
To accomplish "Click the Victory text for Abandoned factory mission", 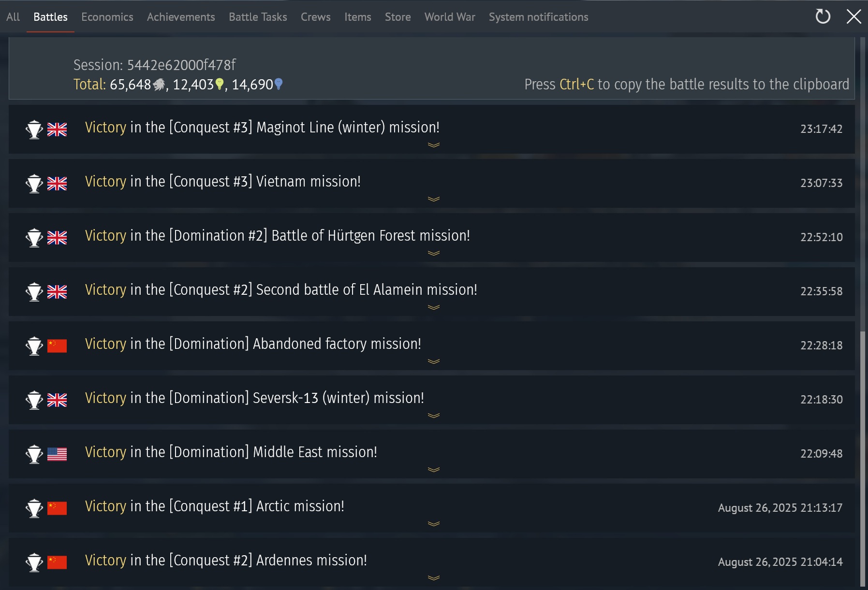I will click(x=105, y=344).
